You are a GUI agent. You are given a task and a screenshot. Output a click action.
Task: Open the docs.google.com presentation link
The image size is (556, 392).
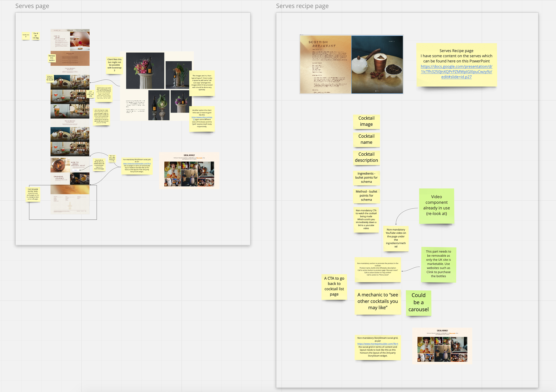pyautogui.click(x=456, y=72)
